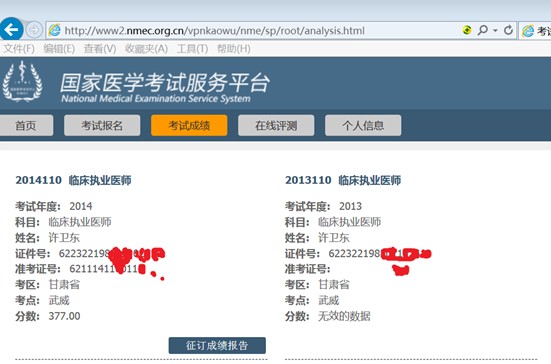Viewport: 551px width, 364px height.
Task: Select the orange 考试成绩 tab
Action: click(189, 125)
